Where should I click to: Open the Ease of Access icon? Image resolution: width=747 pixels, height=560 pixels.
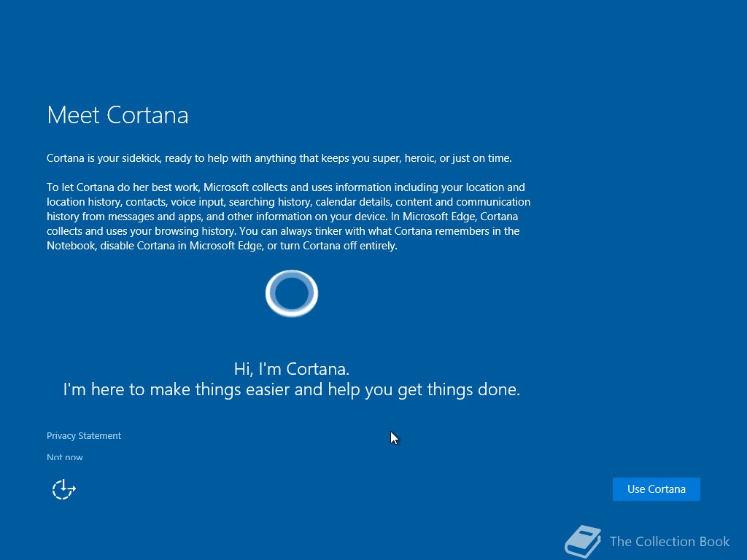64,489
